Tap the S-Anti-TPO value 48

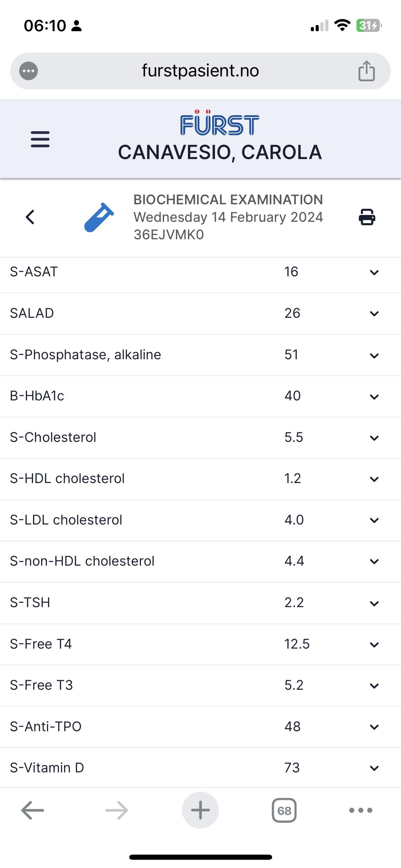292,726
